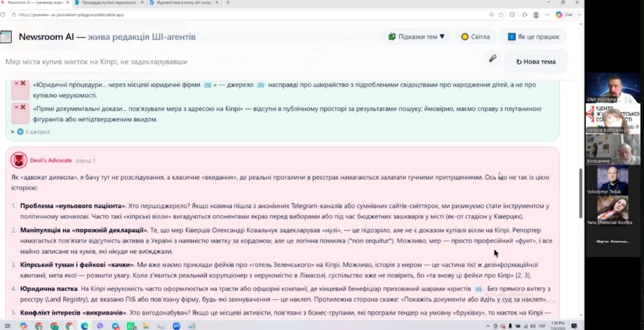Click the site info lock icon in address bar
The width and height of the screenshot is (644, 330).
(14, 15)
